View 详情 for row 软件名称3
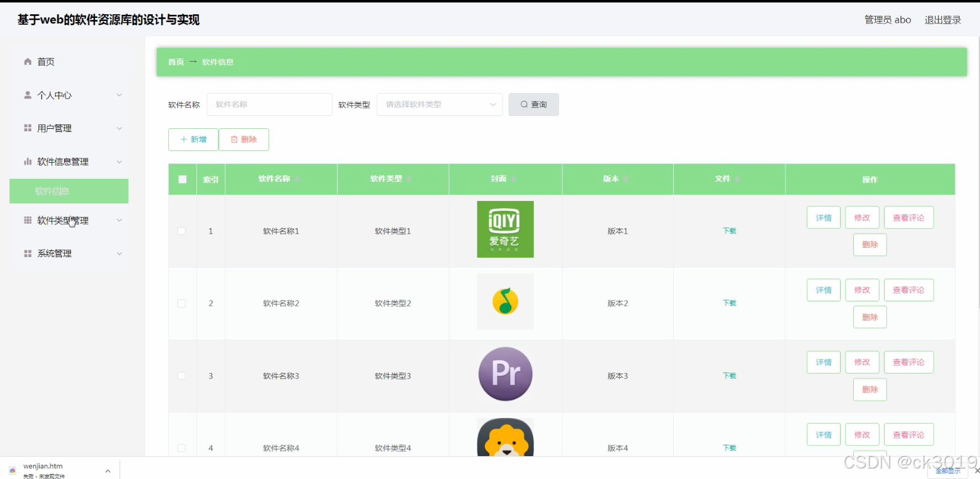 (824, 362)
